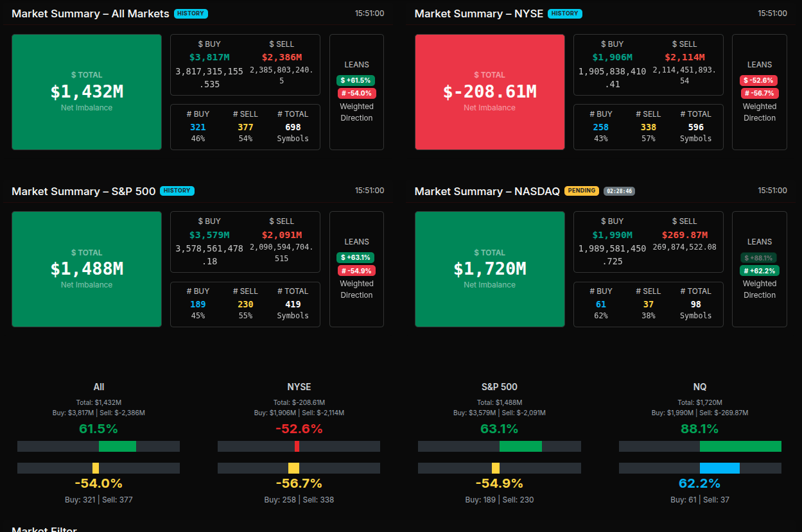Click the 02:28:46 countdown badge
Viewport: 802px width, 532px height.
(x=619, y=191)
